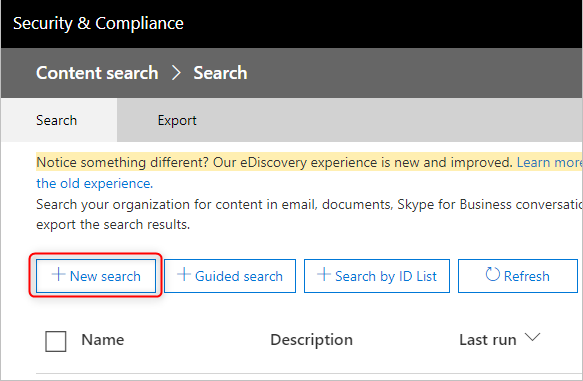This screenshot has height=381, width=583.
Task: Click the Search breadcrumb label
Action: click(x=220, y=72)
